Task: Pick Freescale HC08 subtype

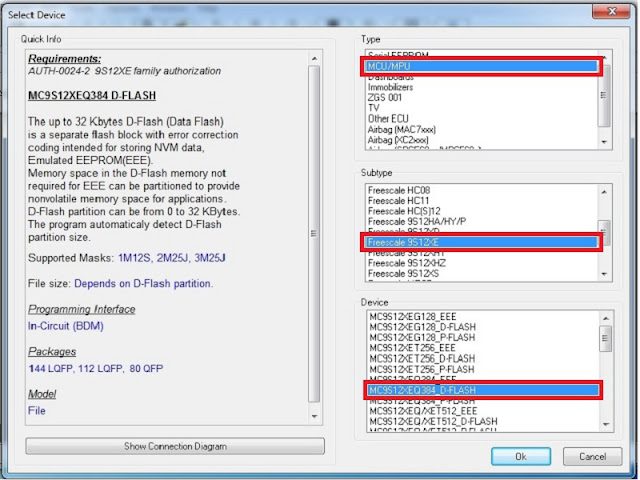Action: click(x=399, y=190)
